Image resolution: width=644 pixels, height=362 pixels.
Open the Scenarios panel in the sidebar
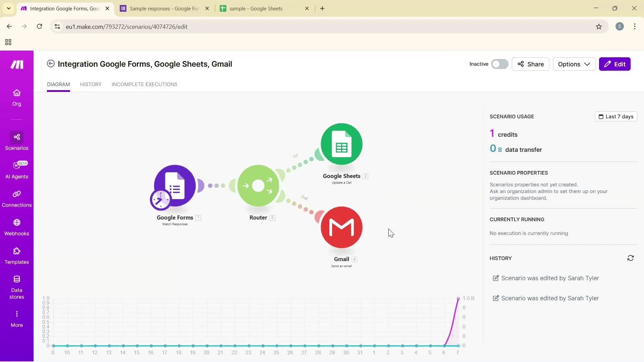16,141
